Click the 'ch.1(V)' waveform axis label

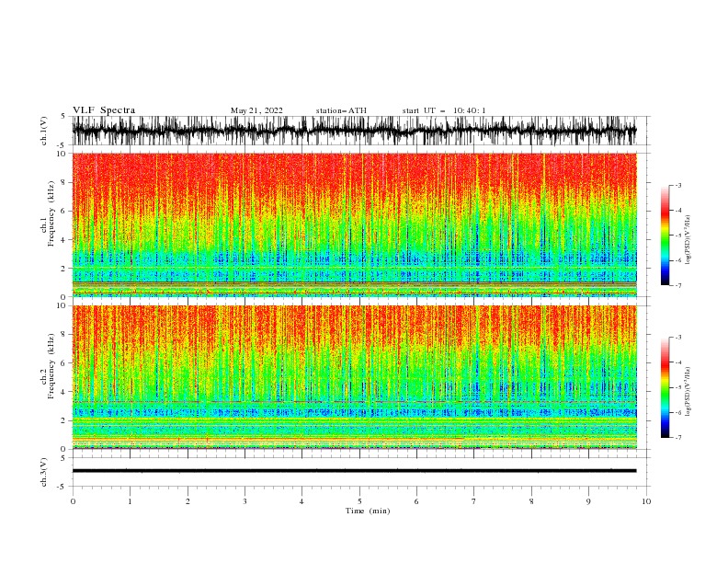[44, 131]
